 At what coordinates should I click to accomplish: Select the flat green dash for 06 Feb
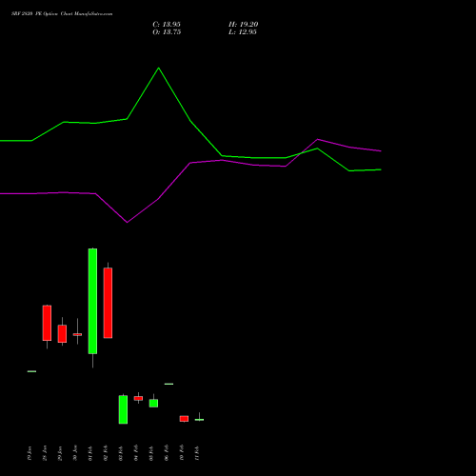[169, 384]
